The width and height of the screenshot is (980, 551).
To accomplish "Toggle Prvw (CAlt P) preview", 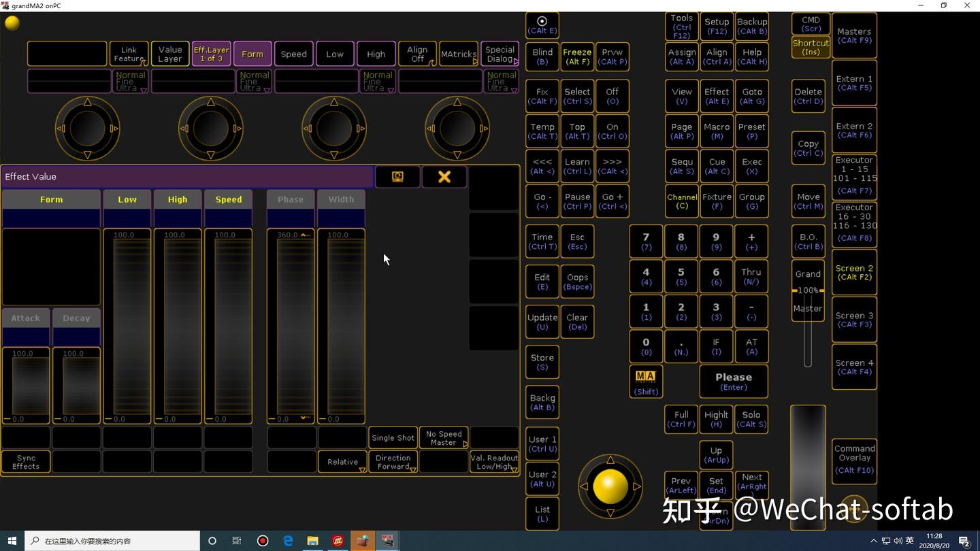I will point(612,56).
